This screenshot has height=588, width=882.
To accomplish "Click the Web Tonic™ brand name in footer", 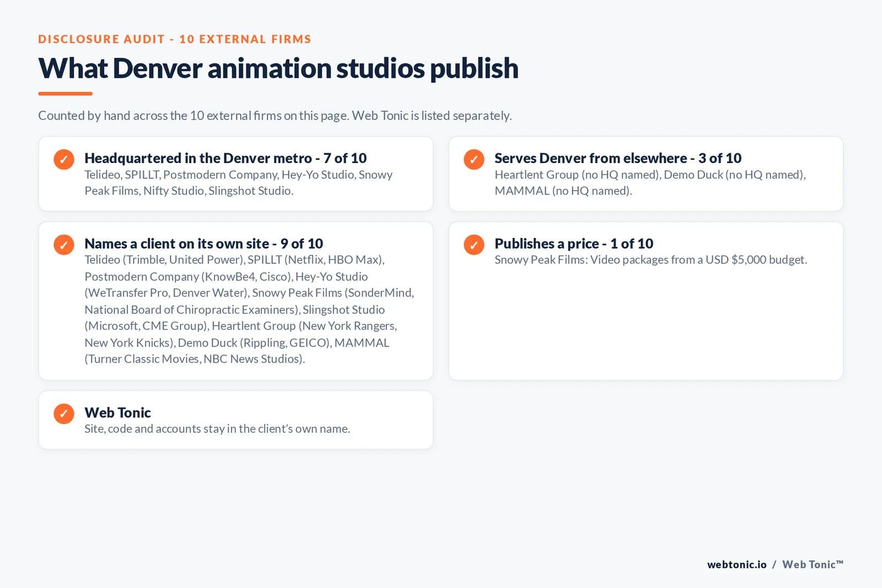I will pos(813,564).
